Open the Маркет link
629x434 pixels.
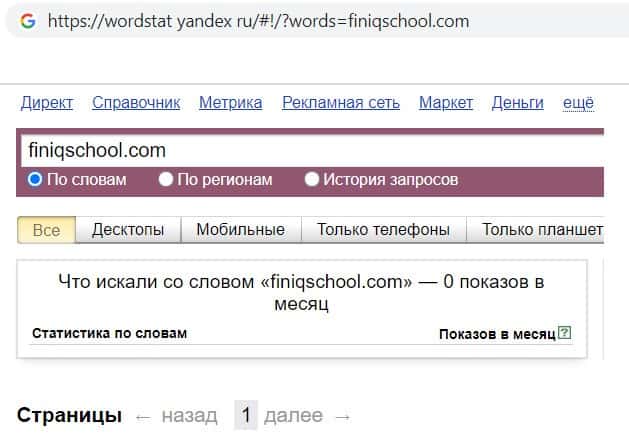pos(446,103)
